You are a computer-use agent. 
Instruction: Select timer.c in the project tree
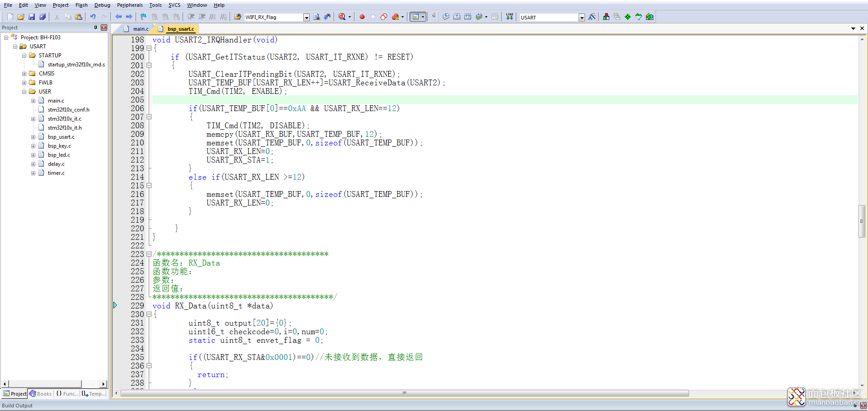(x=56, y=173)
